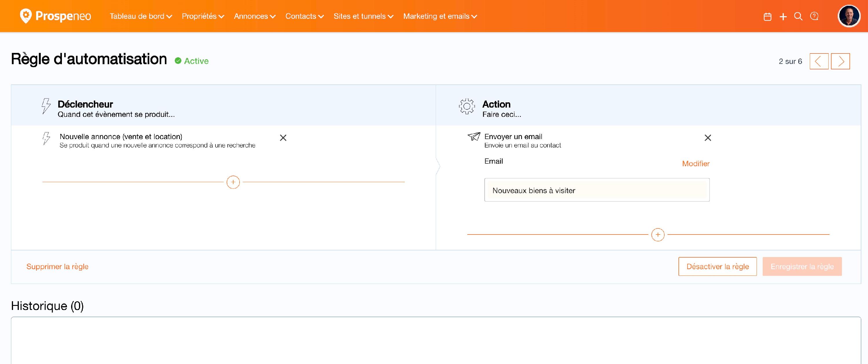Remove the Envoyer un email action
868x364 pixels.
708,138
